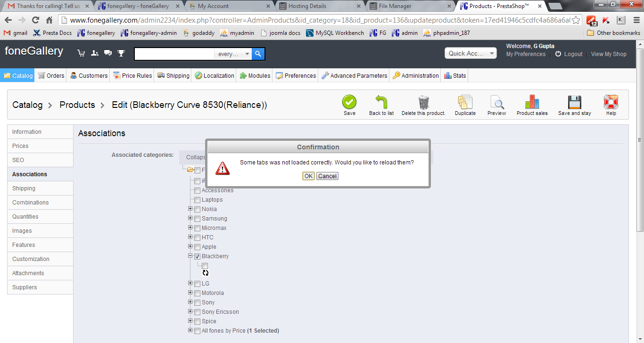The width and height of the screenshot is (644, 343).
Task: Bookmark this page with the star icon
Action: (576, 20)
